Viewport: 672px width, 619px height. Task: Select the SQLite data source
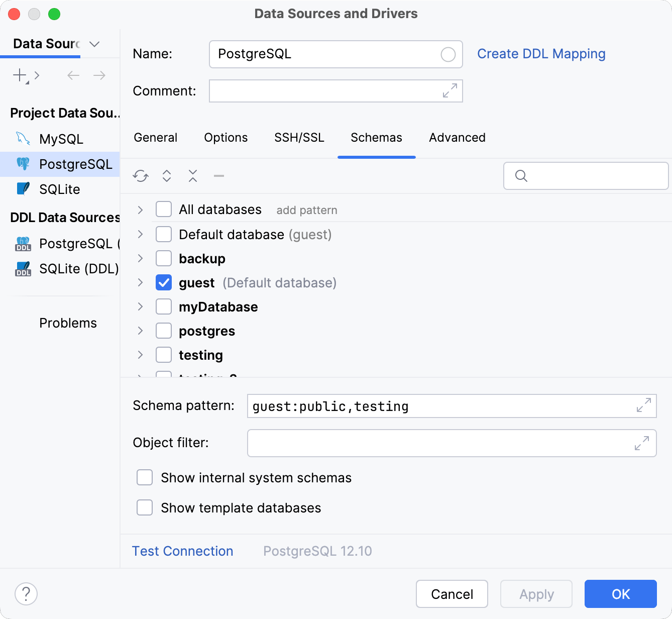[60, 189]
